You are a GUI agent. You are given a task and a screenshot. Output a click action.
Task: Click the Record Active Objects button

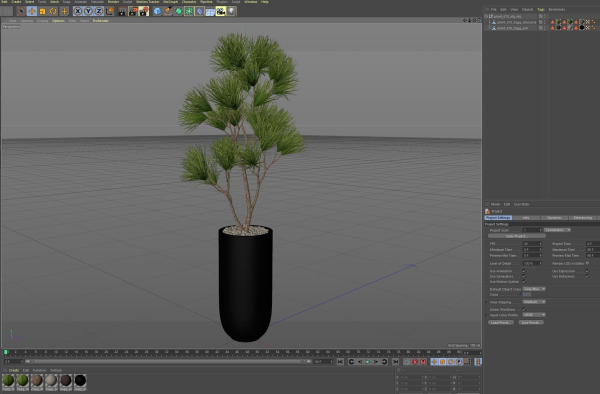(x=406, y=362)
